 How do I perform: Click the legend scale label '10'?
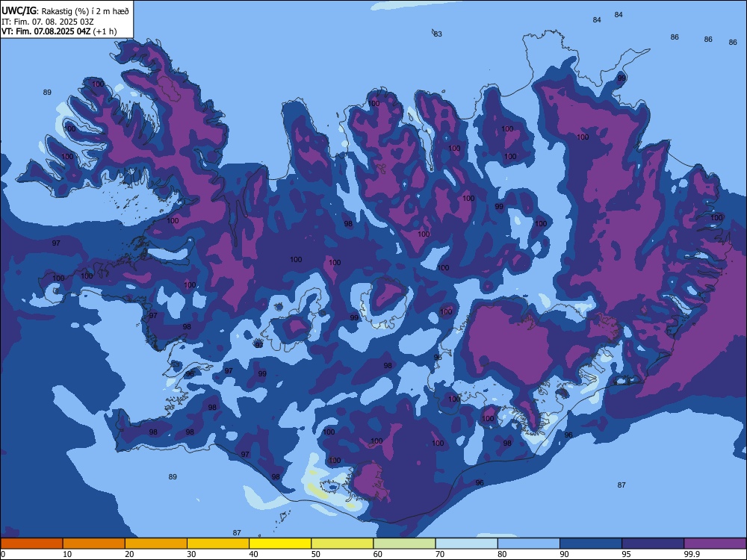(x=67, y=554)
